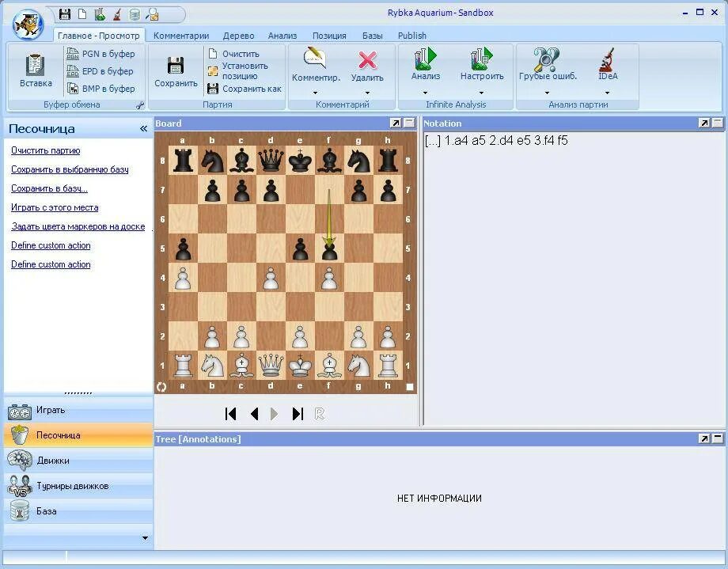Expand the IDeA dropdown arrow
The width and height of the screenshot is (728, 569).
tap(607, 93)
